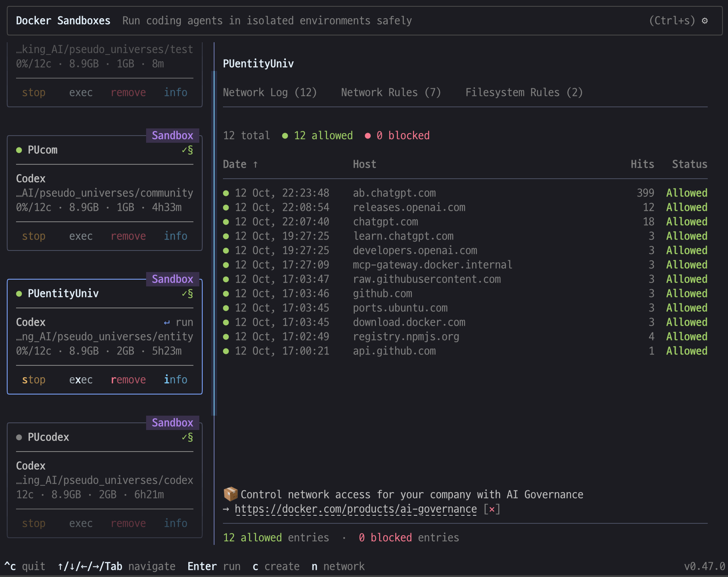Select the ab.chatgpt.com log row
The image size is (728, 577).
pos(465,193)
